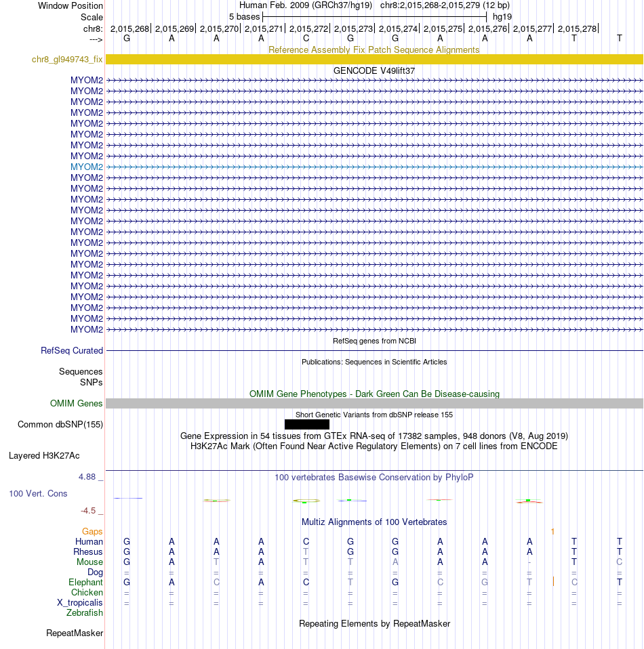This screenshot has width=644, height=649.
Task: Select the Elephant species label
Action: (85, 582)
